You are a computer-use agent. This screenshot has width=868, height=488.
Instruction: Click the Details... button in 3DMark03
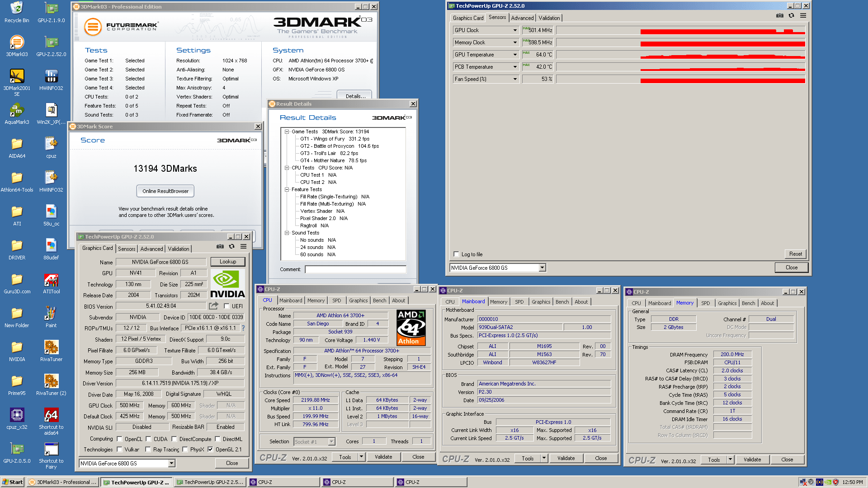[355, 96]
